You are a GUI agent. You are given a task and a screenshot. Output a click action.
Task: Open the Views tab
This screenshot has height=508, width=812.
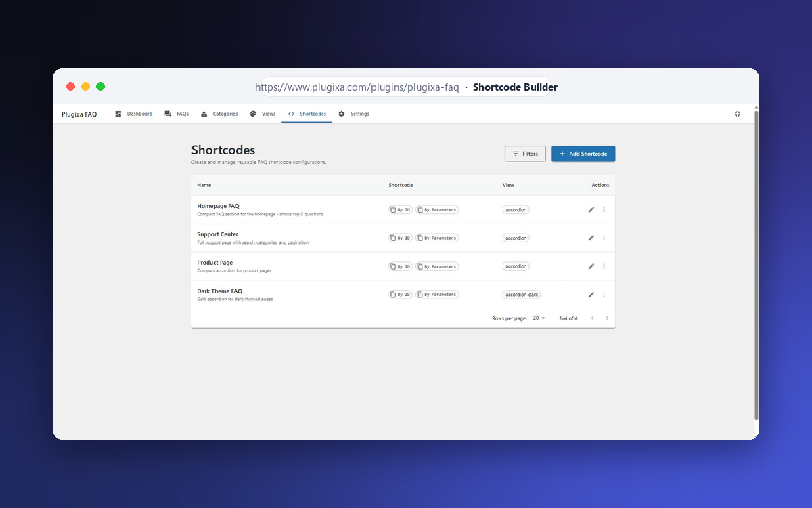coord(263,114)
